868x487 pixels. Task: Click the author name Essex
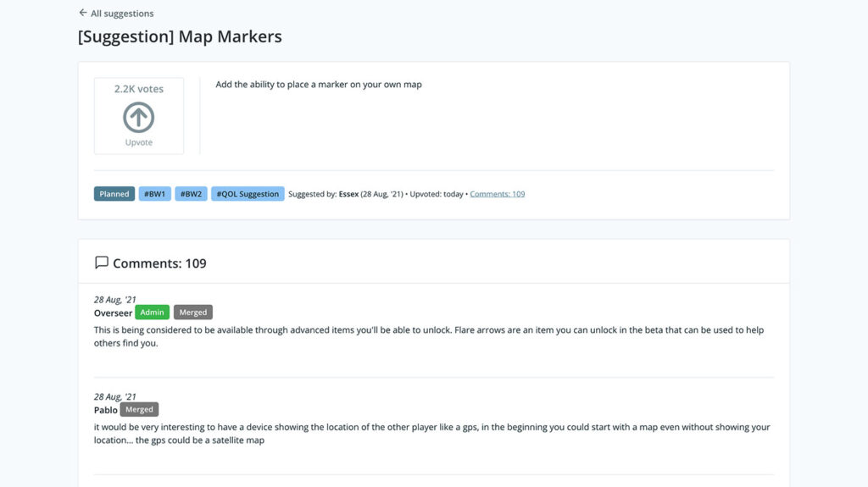coord(348,194)
